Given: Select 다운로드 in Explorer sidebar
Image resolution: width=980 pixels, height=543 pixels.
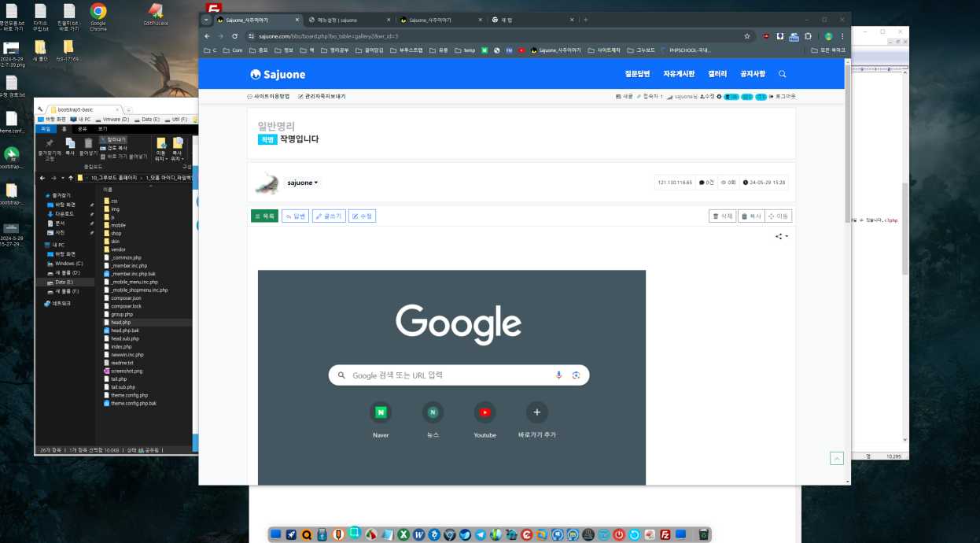Looking at the screenshot, I should pos(64,213).
